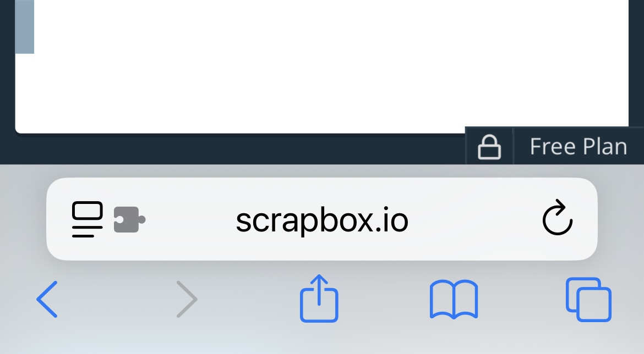644x354 pixels.
Task: Tap toolbar gap between forward and share icons
Action: click(x=248, y=299)
